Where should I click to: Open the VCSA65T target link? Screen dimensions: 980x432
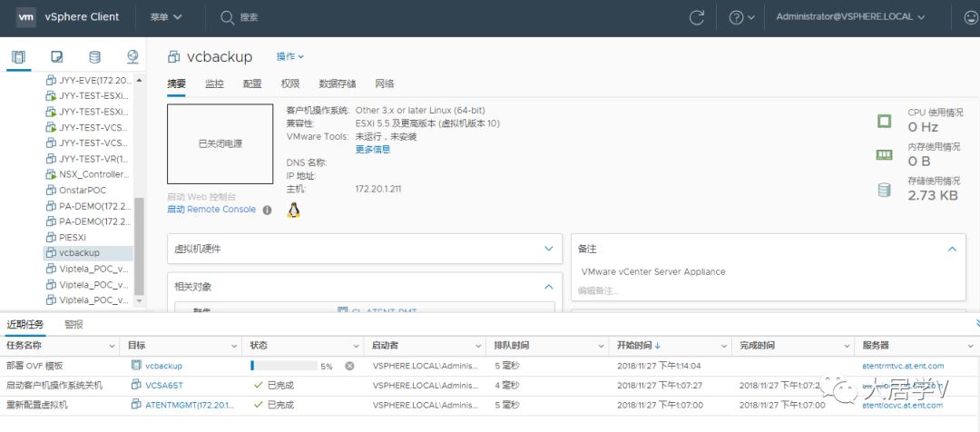pos(164,385)
